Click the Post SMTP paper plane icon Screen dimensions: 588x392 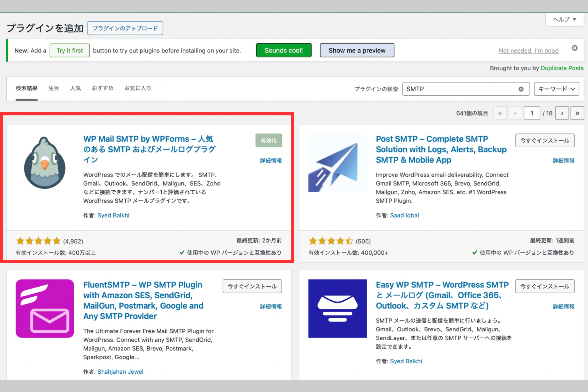click(x=337, y=163)
